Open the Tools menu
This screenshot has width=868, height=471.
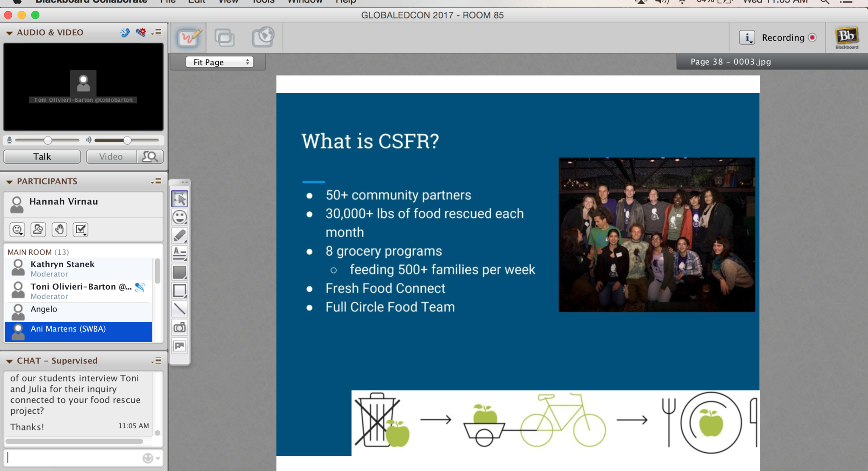coord(263,2)
